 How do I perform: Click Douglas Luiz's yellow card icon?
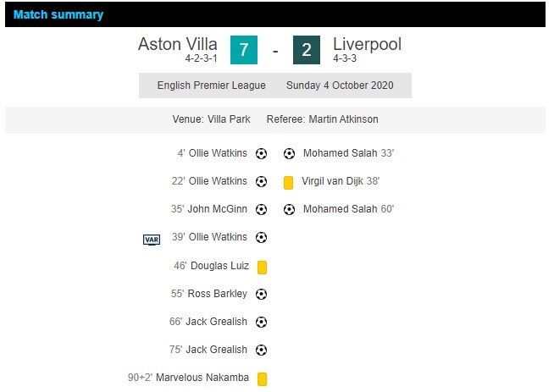point(263,267)
